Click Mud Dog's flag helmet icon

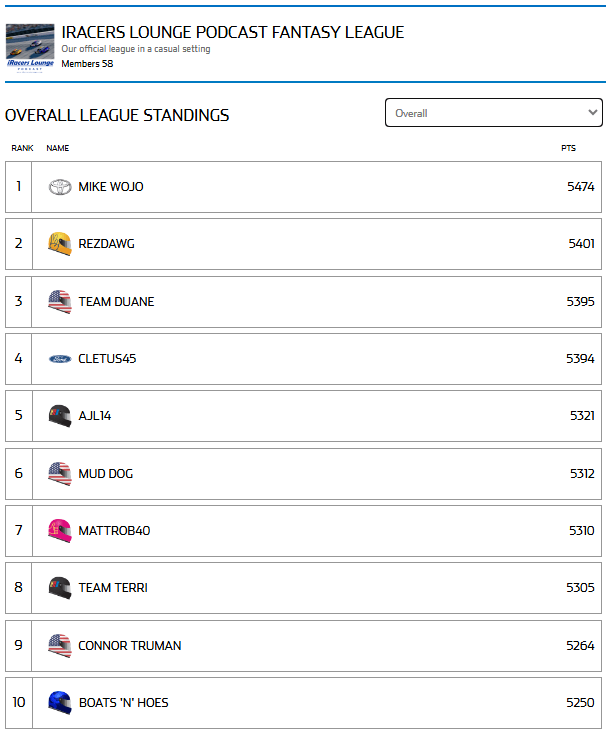click(x=60, y=473)
